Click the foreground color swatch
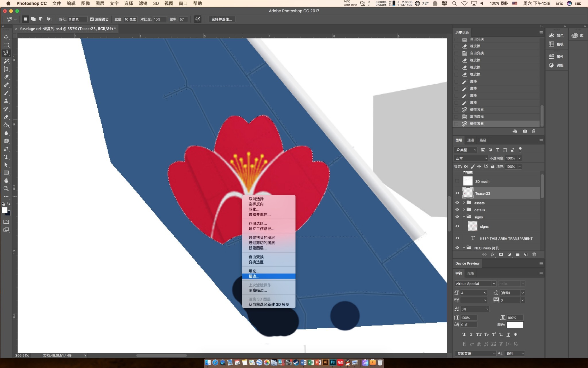The image size is (588, 368). click(x=4, y=210)
